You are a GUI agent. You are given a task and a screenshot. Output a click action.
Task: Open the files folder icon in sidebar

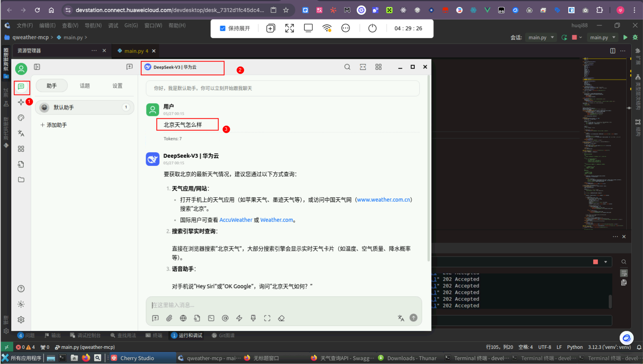tap(21, 179)
